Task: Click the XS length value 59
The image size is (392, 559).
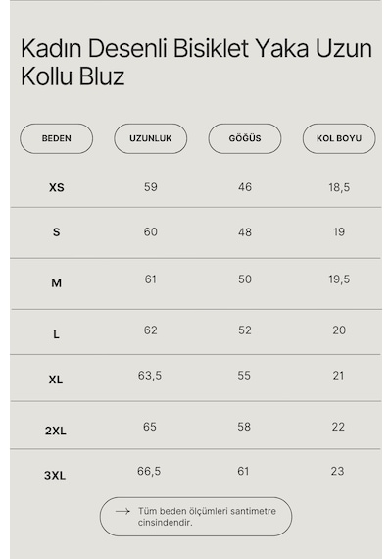Action: pos(150,187)
